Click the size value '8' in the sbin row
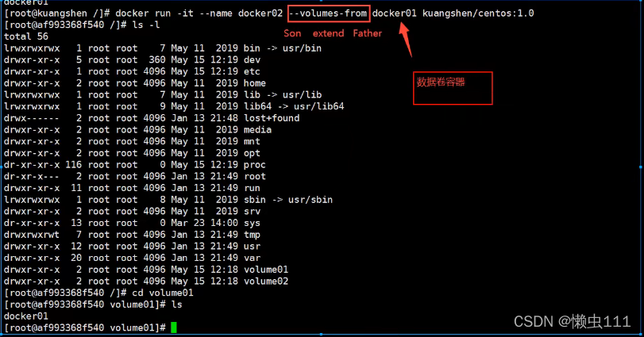 163,200
